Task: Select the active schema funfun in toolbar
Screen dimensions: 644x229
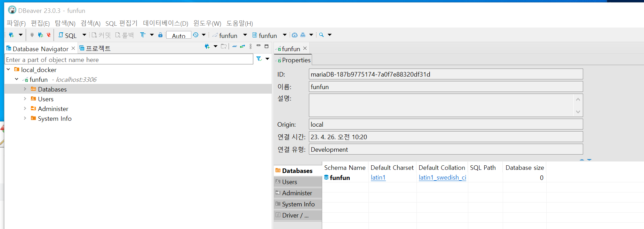Action: (265, 35)
